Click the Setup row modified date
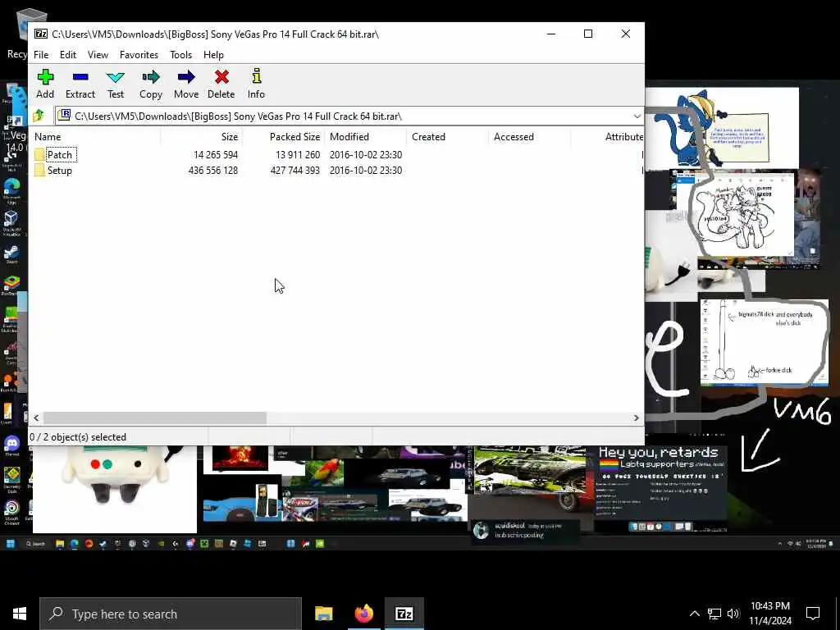This screenshot has height=630, width=840. (366, 171)
